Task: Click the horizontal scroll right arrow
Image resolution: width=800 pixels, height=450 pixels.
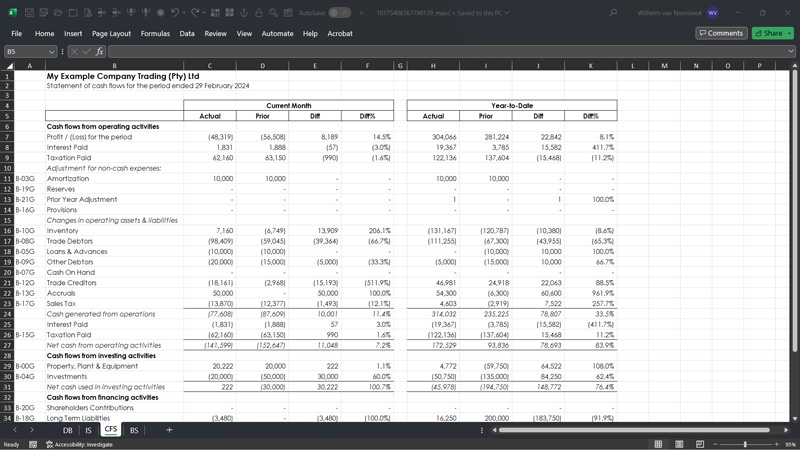Action: pyautogui.click(x=786, y=430)
